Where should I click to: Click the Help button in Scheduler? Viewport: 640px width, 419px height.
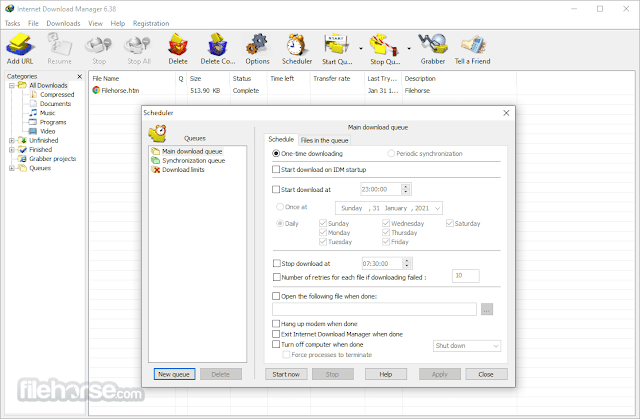[x=386, y=374]
